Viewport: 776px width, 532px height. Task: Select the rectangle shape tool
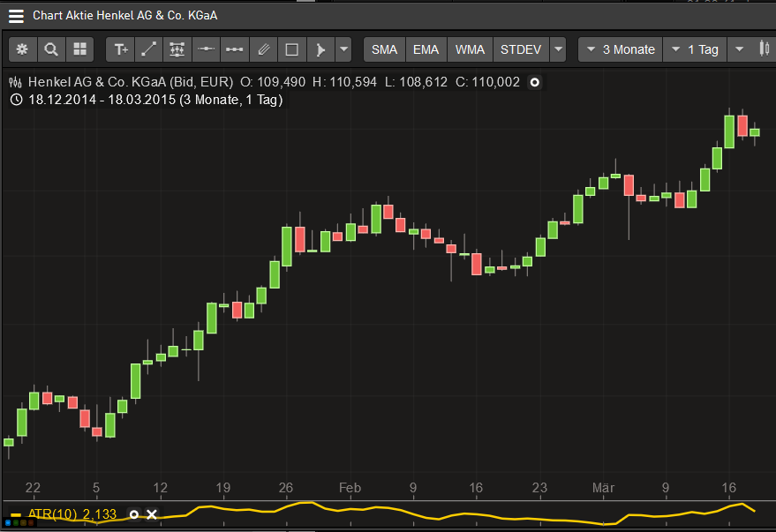click(291, 49)
